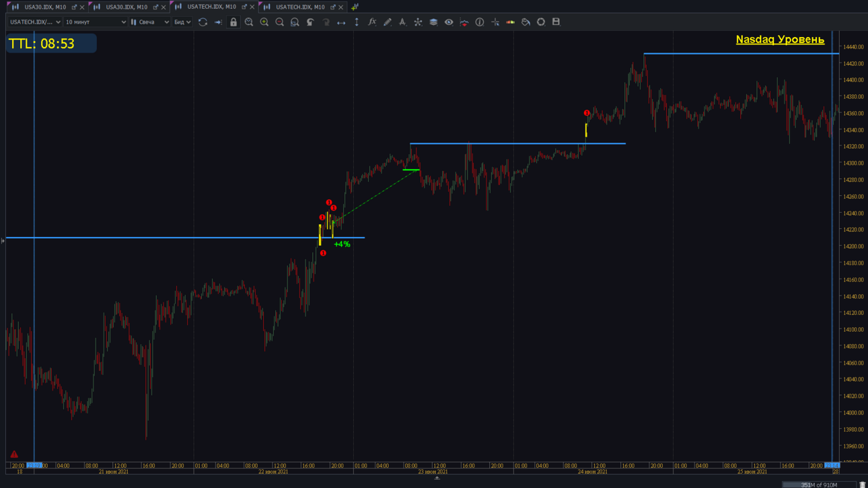Click the pattern network tool icon
868x488 pixels.
[x=418, y=22]
